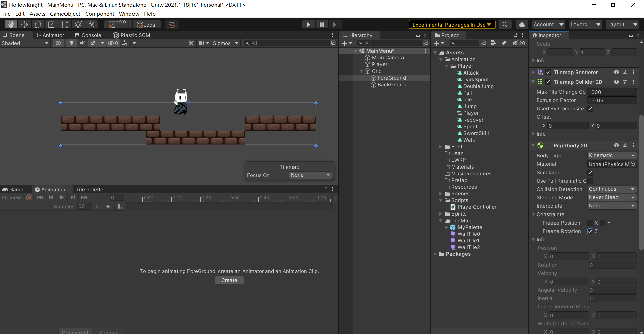Screen dimensions: 644x334
Task: Toggle Local/Global handle rotation
Action: (147, 25)
